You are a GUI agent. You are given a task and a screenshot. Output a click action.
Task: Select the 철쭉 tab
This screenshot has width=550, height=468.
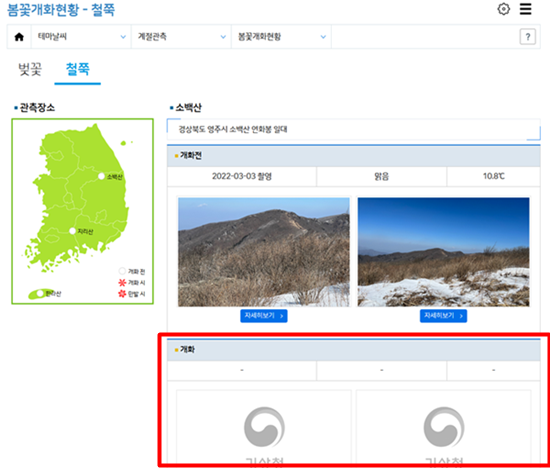pyautogui.click(x=78, y=69)
